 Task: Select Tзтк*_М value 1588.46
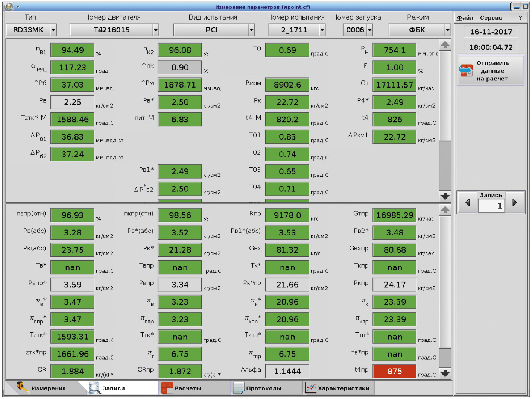pyautogui.click(x=72, y=120)
